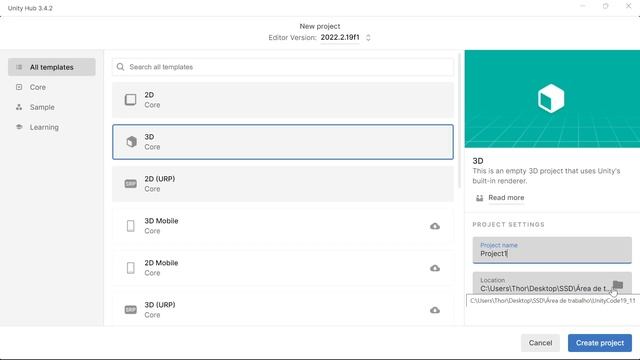The image size is (640, 360).
Task: Click the Location path field
Action: pyautogui.click(x=545, y=289)
